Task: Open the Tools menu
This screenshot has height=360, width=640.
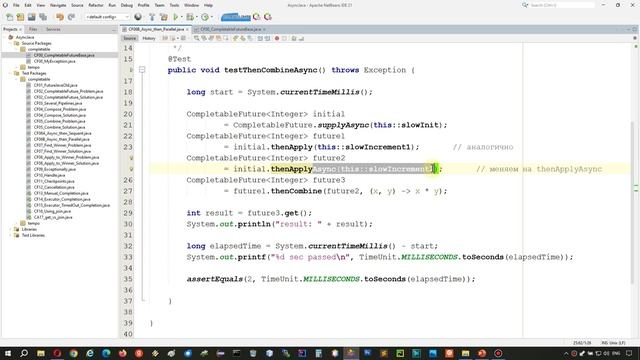Action: [x=174, y=5]
